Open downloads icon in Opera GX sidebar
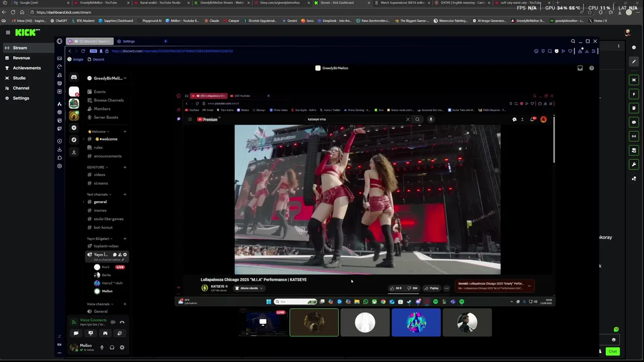 point(59,149)
